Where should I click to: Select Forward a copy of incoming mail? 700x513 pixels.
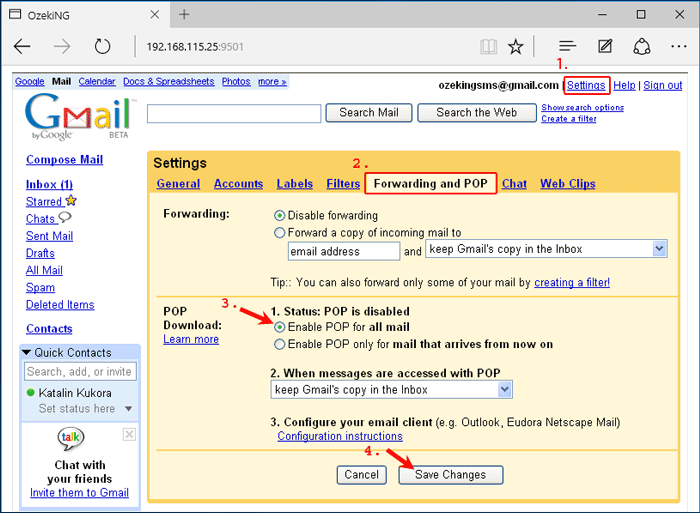click(x=279, y=233)
